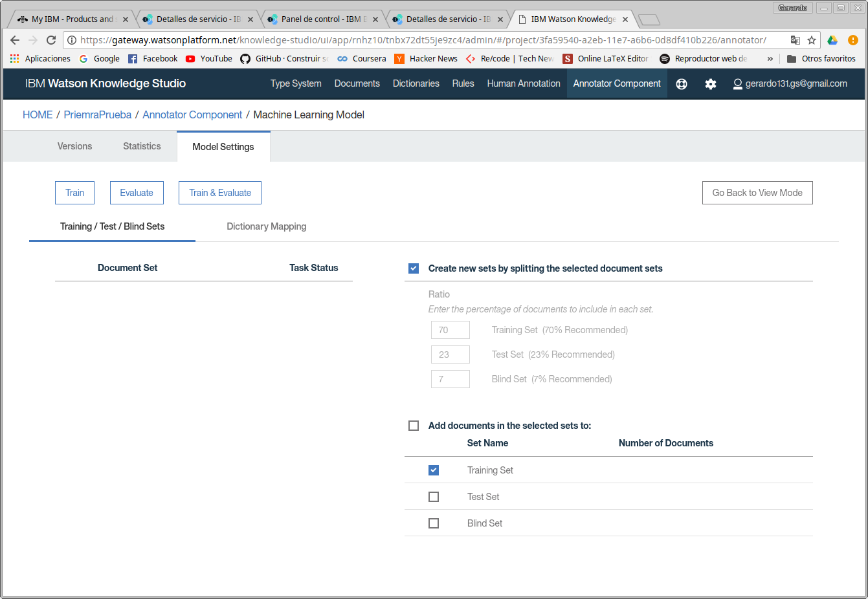Switch to the Versions tab
Screen dimensions: 868x599
tap(75, 146)
